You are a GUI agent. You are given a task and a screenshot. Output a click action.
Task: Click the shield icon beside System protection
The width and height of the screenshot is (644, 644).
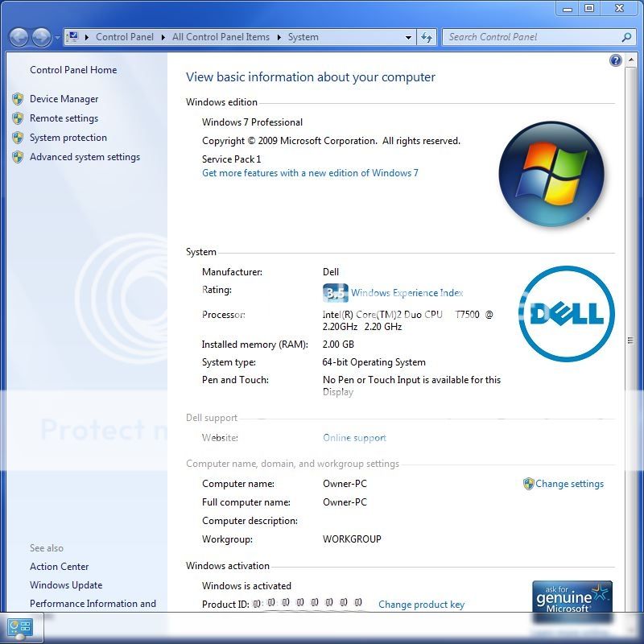tap(18, 138)
